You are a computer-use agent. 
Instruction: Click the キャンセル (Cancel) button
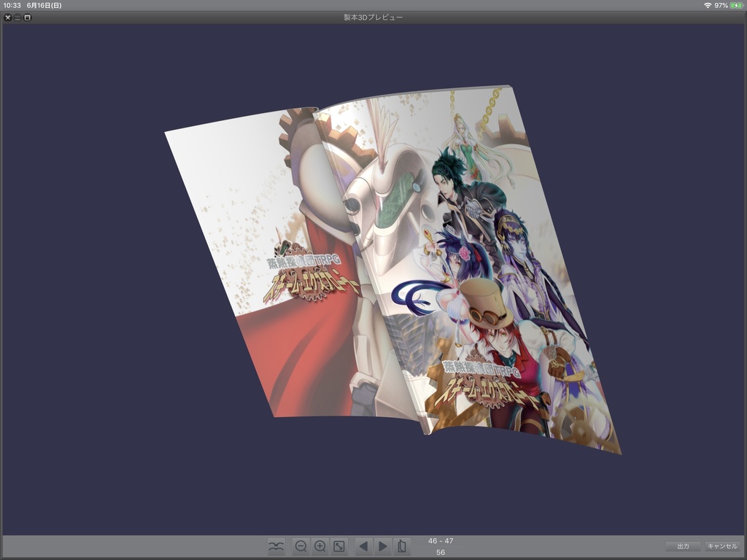pyautogui.click(x=722, y=546)
